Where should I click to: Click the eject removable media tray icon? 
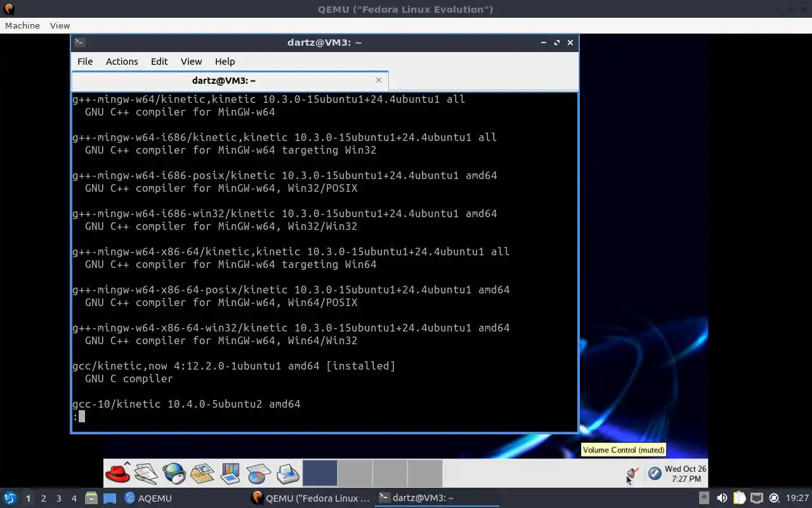[x=704, y=498]
